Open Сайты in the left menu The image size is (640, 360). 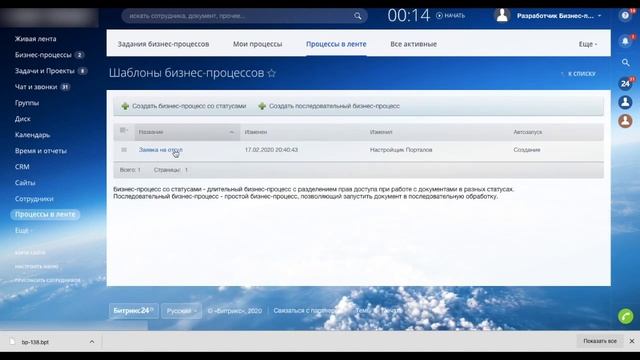25,182
